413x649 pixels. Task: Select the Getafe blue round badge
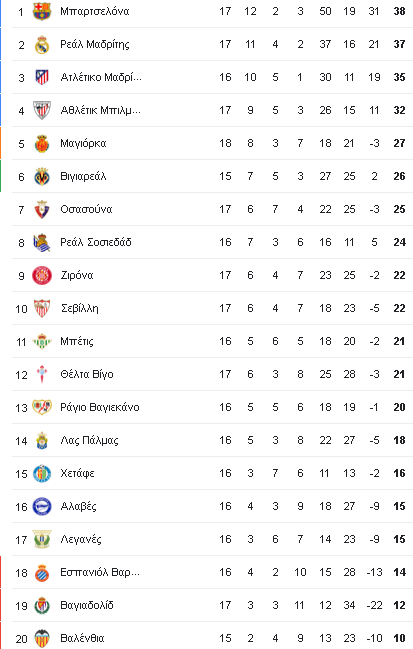(42, 474)
